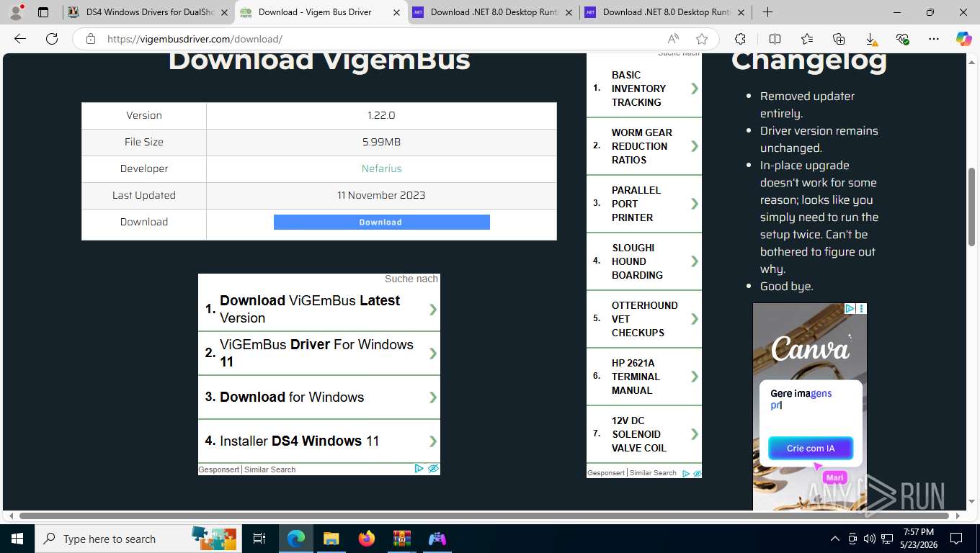This screenshot has height=553, width=980.
Task: Open File Explorer taskbar icon
Action: 331,539
